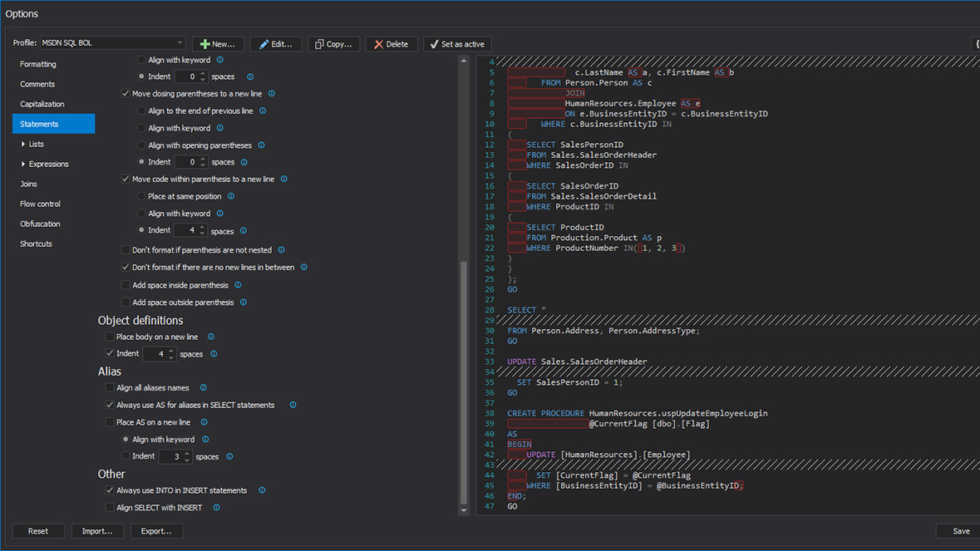Screen dimensions: 980x551
Task: Click info icon next to 'Always use INTO in INSERT statements'
Action: 262,490
